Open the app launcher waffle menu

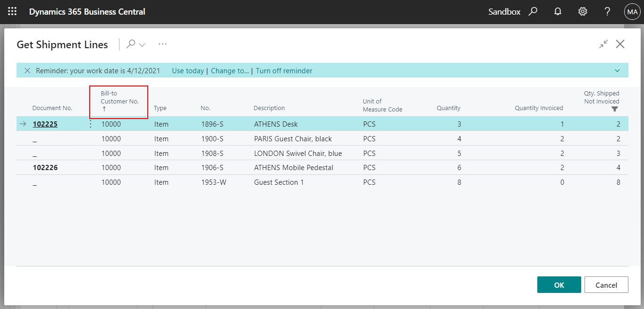pyautogui.click(x=12, y=11)
